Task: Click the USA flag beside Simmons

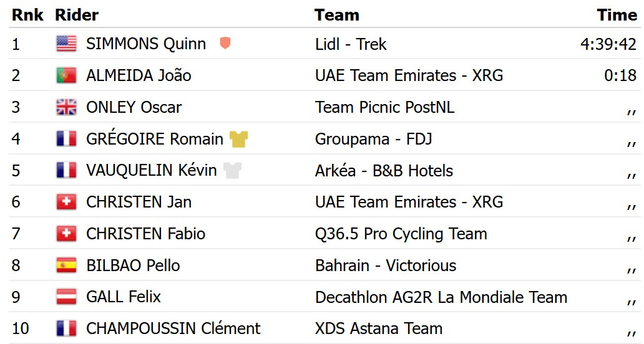Action: pos(66,44)
